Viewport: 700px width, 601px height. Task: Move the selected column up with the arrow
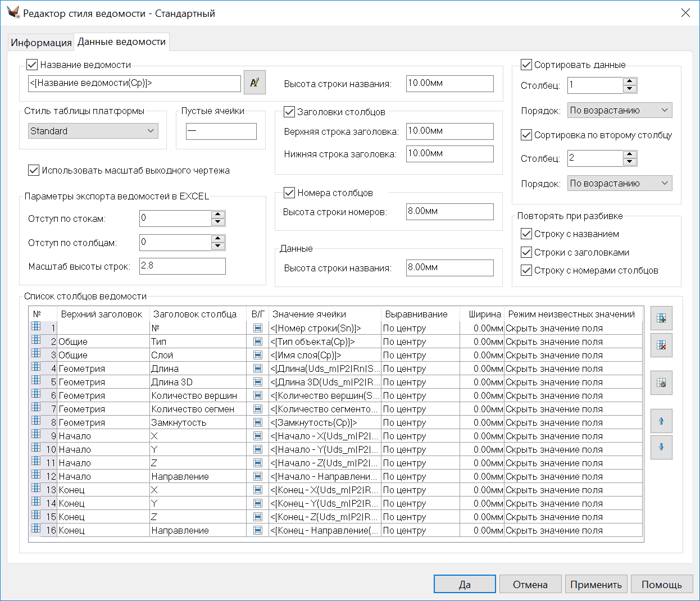coord(661,421)
